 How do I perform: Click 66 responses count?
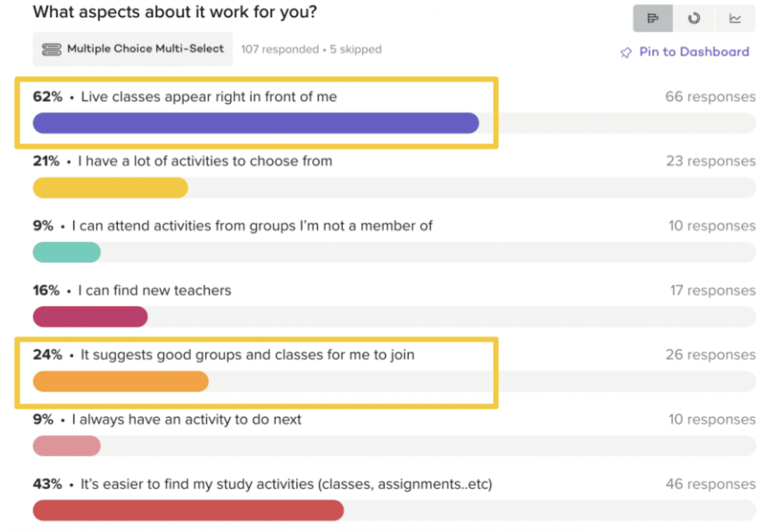coord(710,97)
